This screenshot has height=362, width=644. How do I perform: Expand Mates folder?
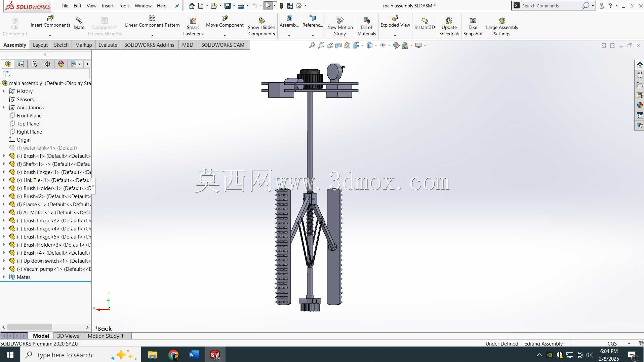pos(4,277)
